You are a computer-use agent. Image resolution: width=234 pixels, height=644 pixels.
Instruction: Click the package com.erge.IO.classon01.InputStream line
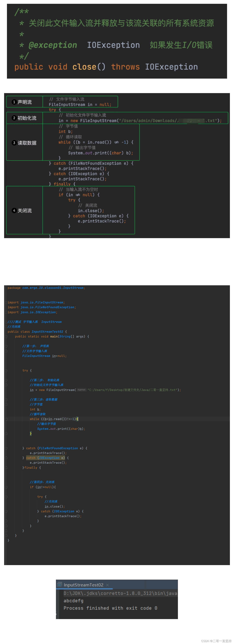[46, 288]
